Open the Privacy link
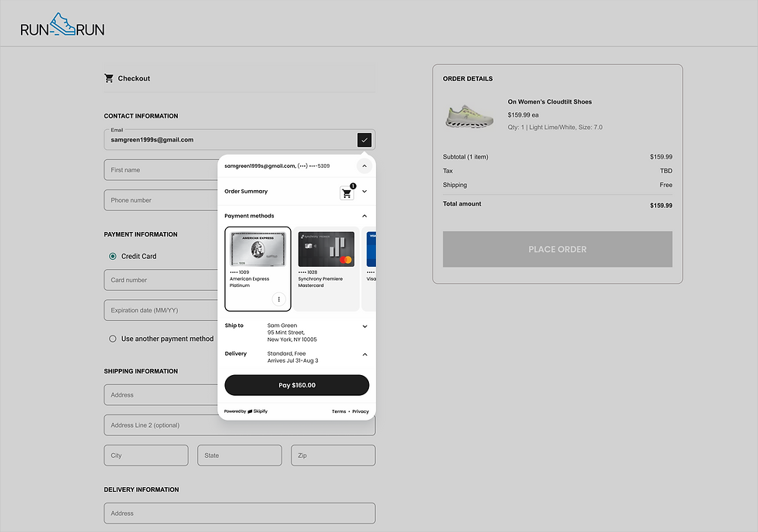758x532 pixels. [360, 411]
